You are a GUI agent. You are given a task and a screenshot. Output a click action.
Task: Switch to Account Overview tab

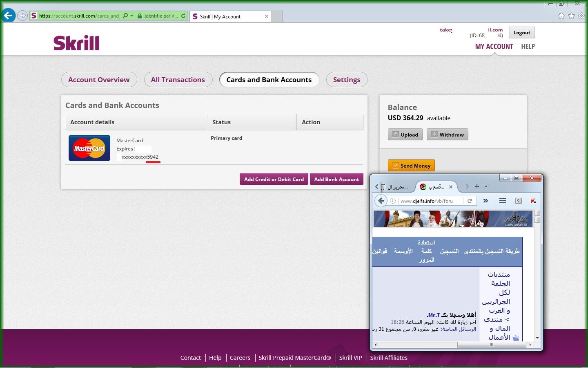click(99, 80)
